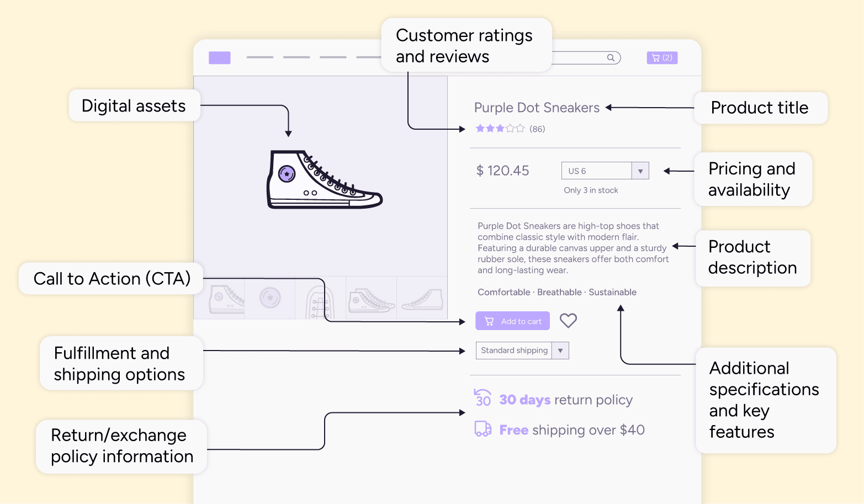This screenshot has height=504, width=864.
Task: Expand the Standard shipping dropdown
Action: click(x=522, y=351)
